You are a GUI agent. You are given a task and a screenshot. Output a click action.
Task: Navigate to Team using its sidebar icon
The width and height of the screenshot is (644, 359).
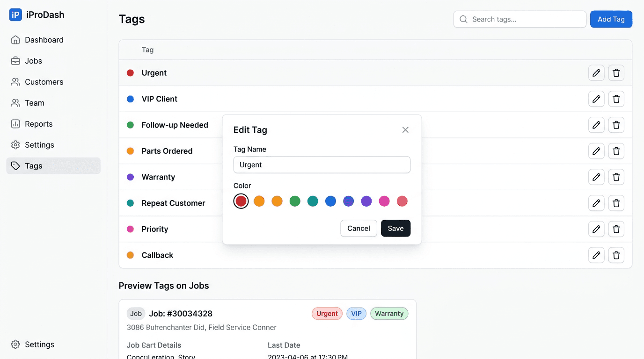(15, 103)
